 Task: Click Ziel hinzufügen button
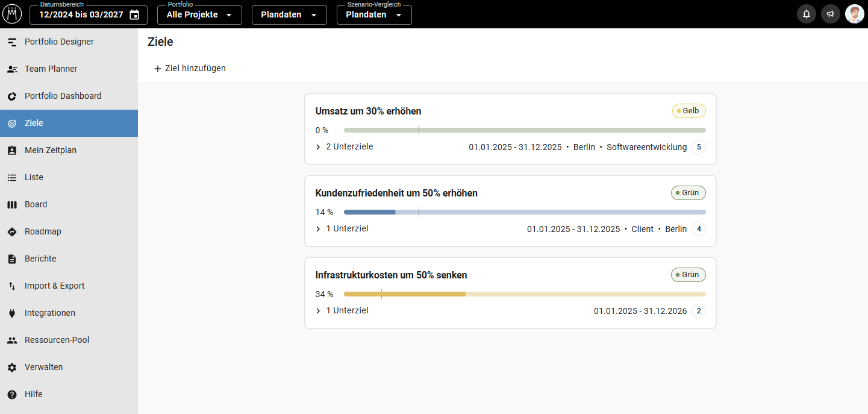(190, 68)
